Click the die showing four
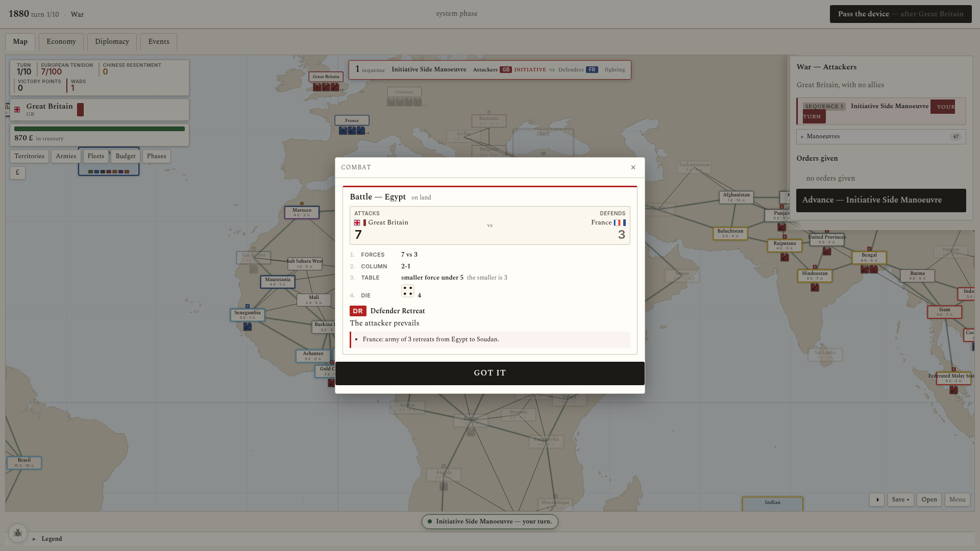 [x=407, y=291]
